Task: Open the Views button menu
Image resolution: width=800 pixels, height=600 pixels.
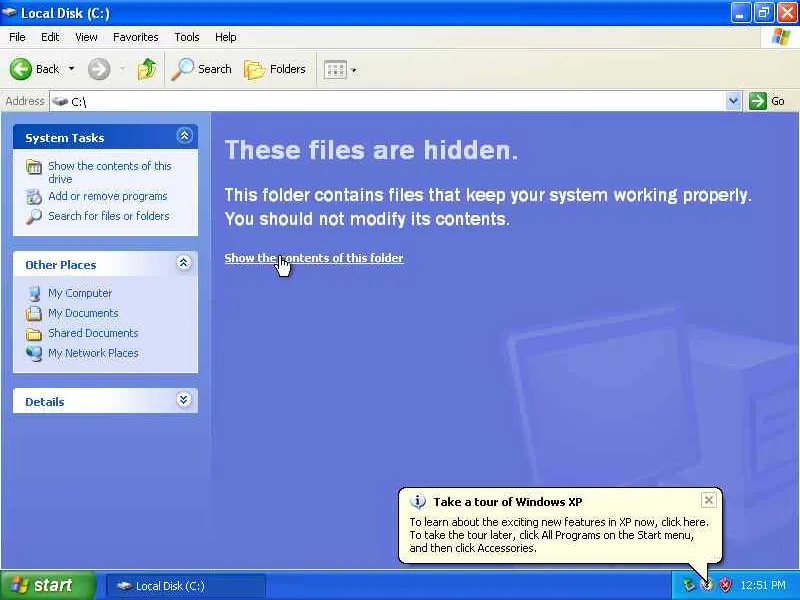Action: point(340,69)
